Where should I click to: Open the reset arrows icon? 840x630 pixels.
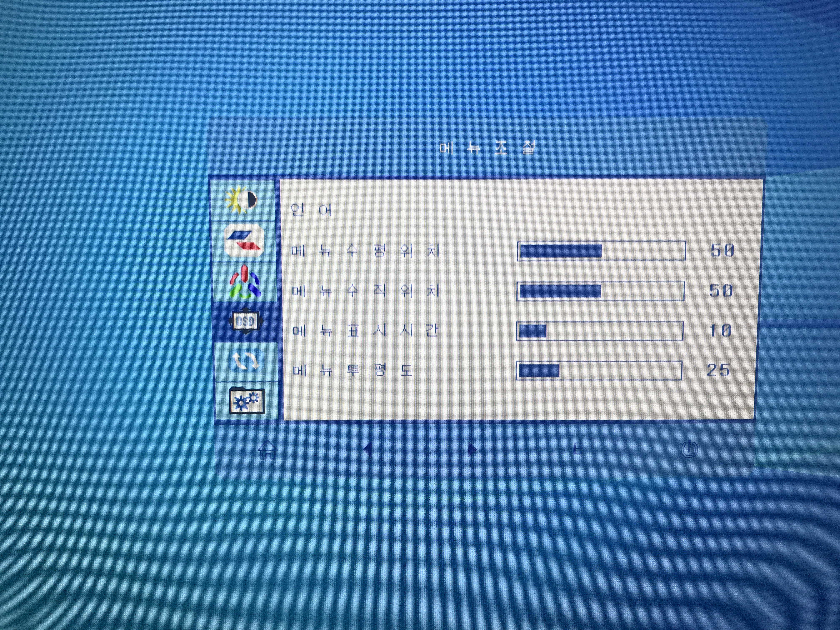pos(246,361)
